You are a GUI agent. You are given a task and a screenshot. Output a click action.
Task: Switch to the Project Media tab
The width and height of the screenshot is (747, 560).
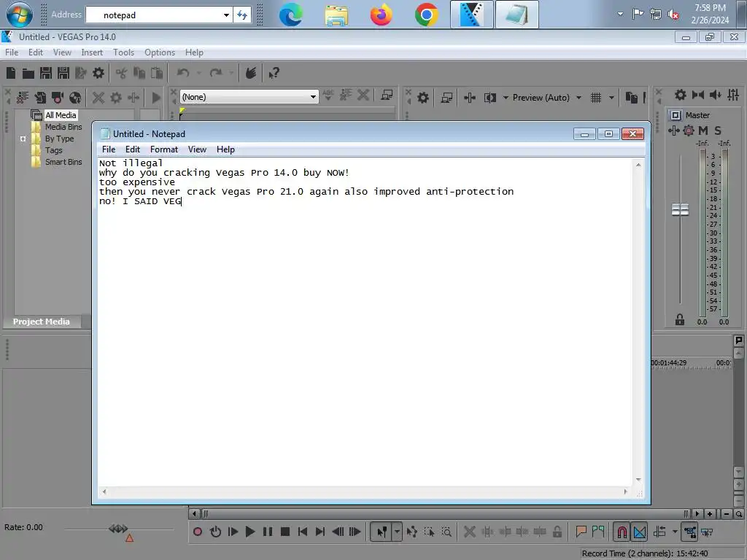[x=41, y=322]
